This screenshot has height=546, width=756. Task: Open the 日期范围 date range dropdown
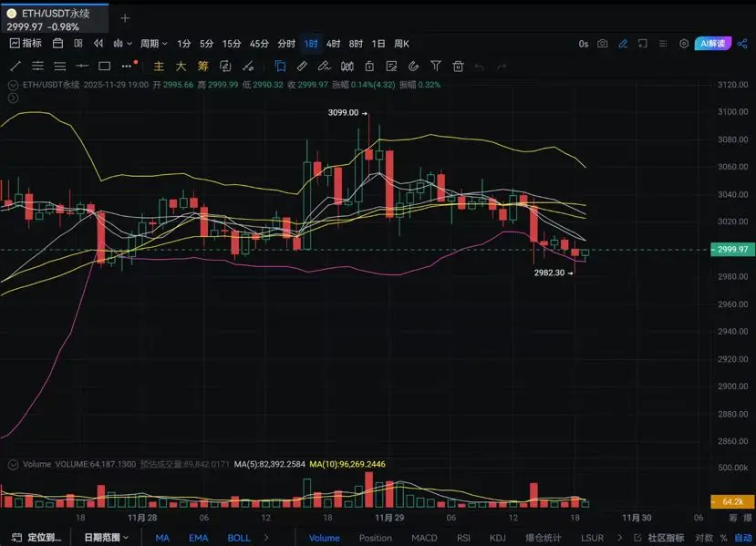point(107,537)
